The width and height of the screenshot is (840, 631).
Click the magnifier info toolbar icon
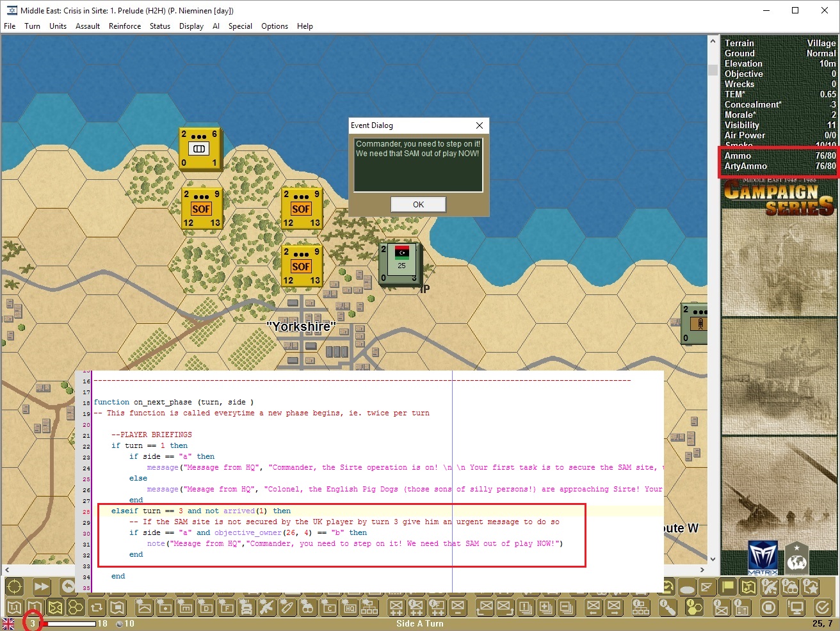coord(668,607)
